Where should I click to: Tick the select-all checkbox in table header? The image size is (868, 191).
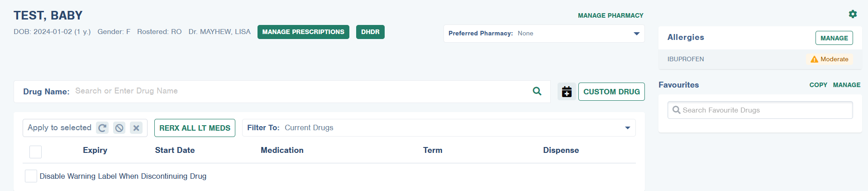35,152
